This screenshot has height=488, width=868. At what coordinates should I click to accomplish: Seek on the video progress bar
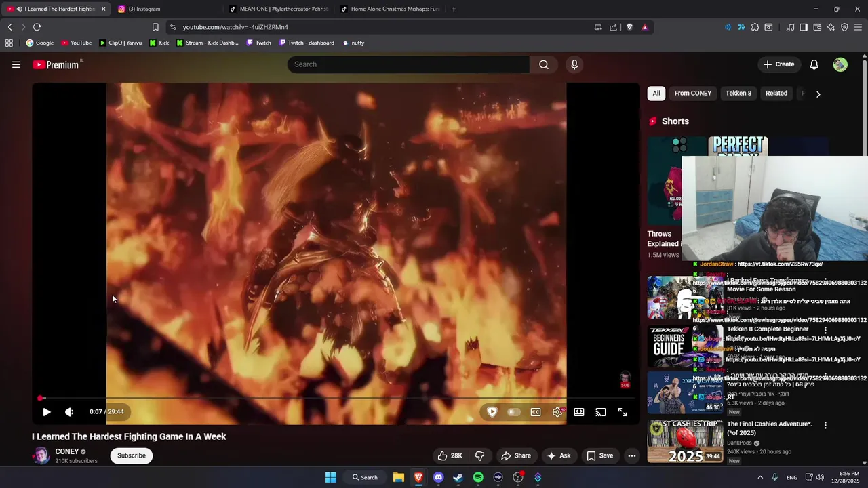pyautogui.click(x=336, y=398)
